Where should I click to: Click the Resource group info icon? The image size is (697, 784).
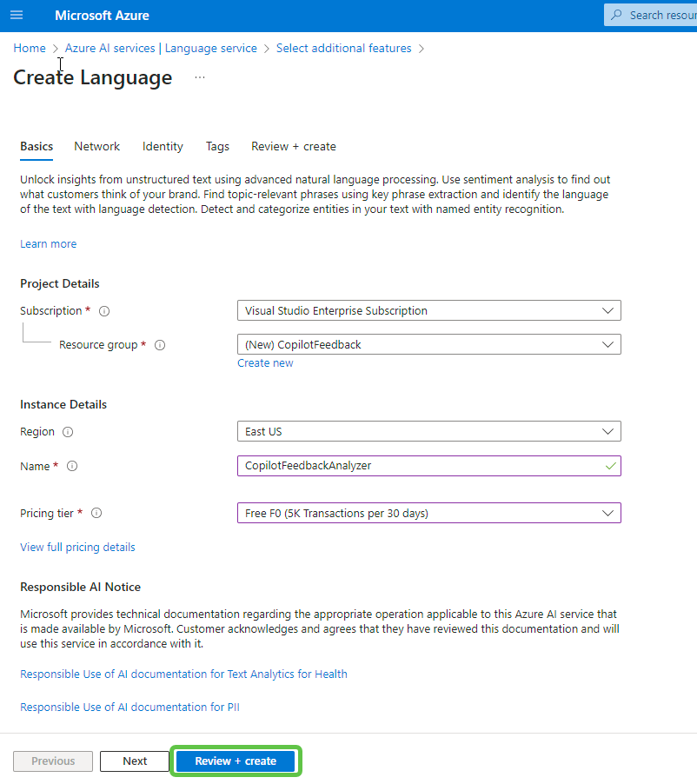(x=160, y=345)
